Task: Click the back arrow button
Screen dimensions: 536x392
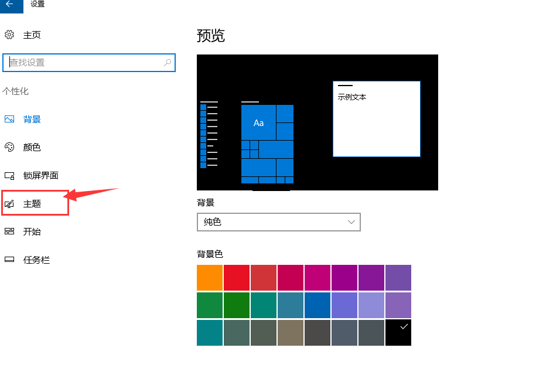Action: pyautogui.click(x=8, y=5)
